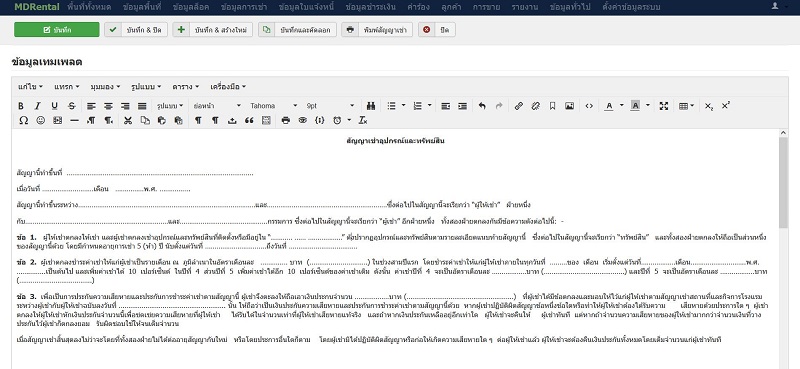Expand numbered list style arrow
The width and height of the screenshot is (800, 369).
pyautogui.click(x=430, y=106)
